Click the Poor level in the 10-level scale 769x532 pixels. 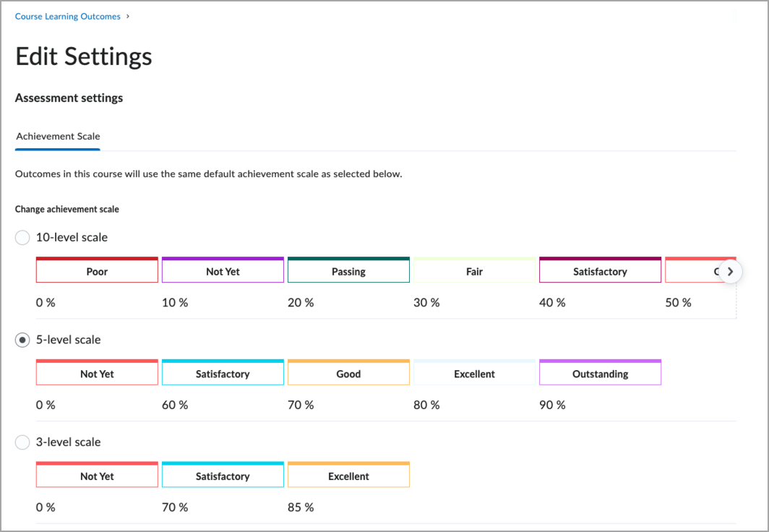(97, 271)
